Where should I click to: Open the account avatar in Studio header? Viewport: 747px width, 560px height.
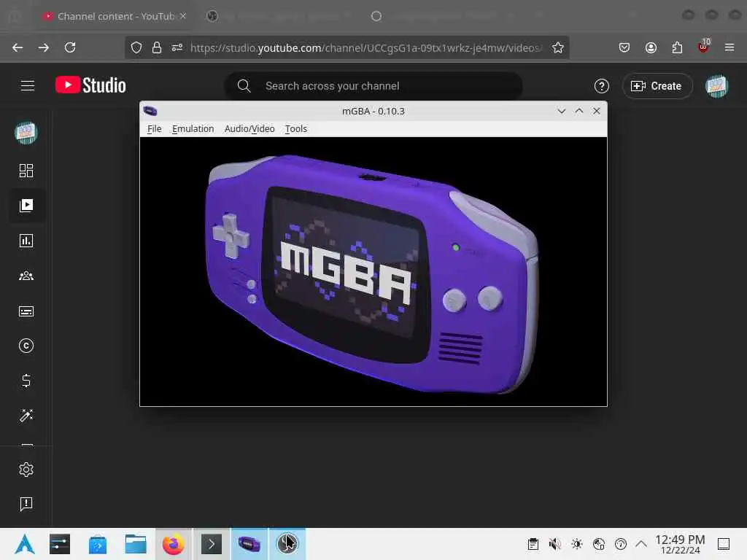point(716,86)
